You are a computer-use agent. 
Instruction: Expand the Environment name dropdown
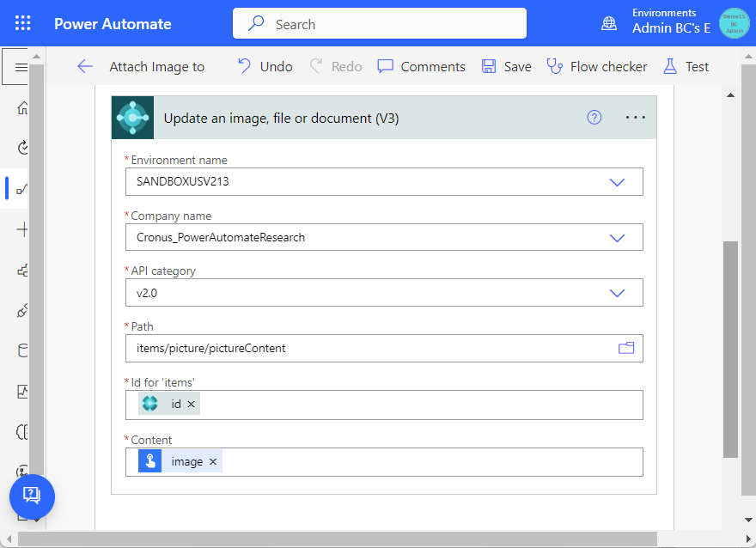click(x=617, y=182)
